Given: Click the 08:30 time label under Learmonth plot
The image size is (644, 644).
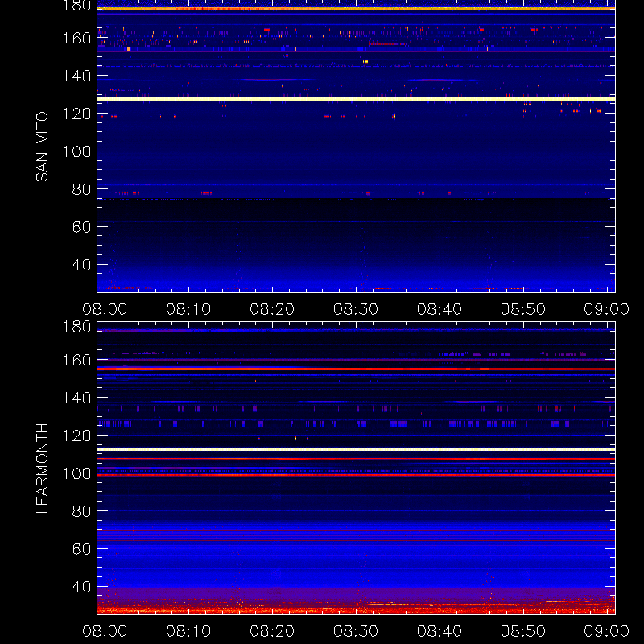Looking at the screenshot, I should click(356, 631).
